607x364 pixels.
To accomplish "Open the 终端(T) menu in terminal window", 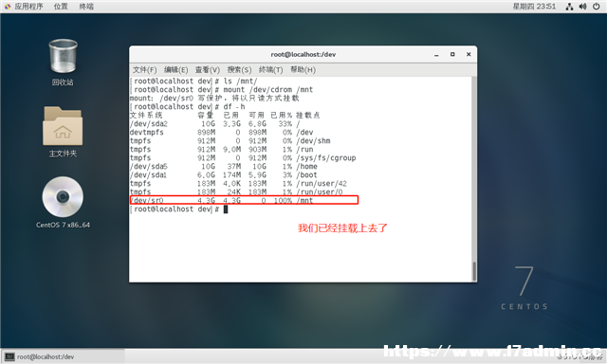I will (270, 69).
